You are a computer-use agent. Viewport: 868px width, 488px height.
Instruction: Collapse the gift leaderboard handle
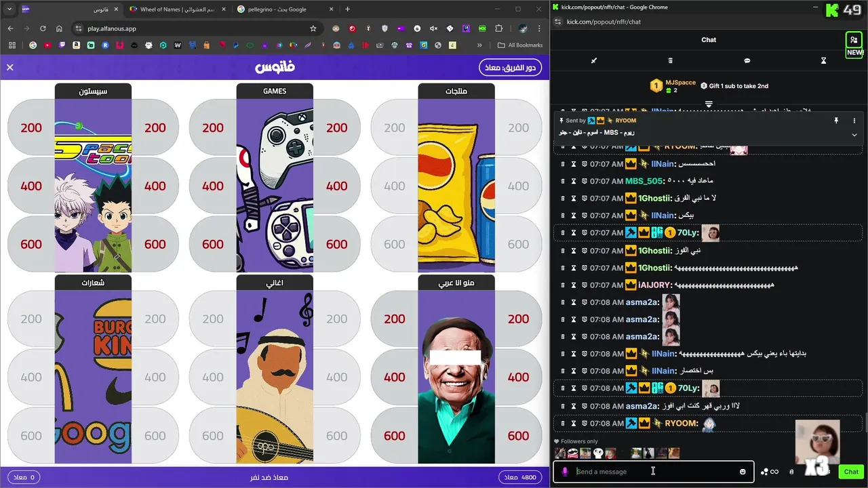pyautogui.click(x=709, y=104)
